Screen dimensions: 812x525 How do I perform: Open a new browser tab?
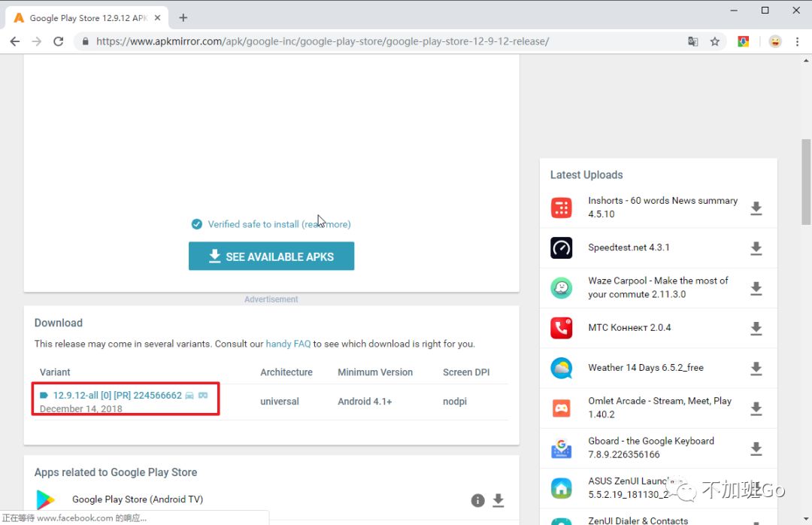point(183,17)
